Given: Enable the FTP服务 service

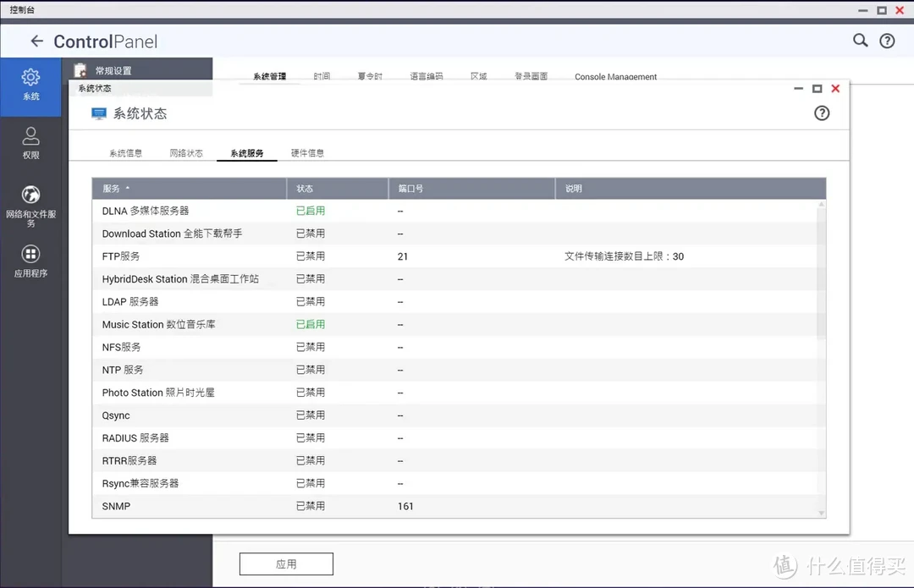Looking at the screenshot, I should (x=311, y=256).
